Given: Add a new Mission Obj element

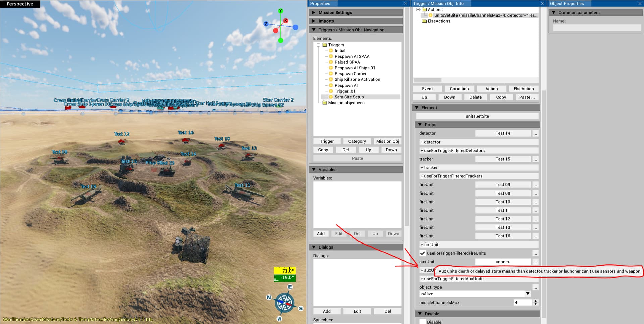Looking at the screenshot, I should (387, 141).
